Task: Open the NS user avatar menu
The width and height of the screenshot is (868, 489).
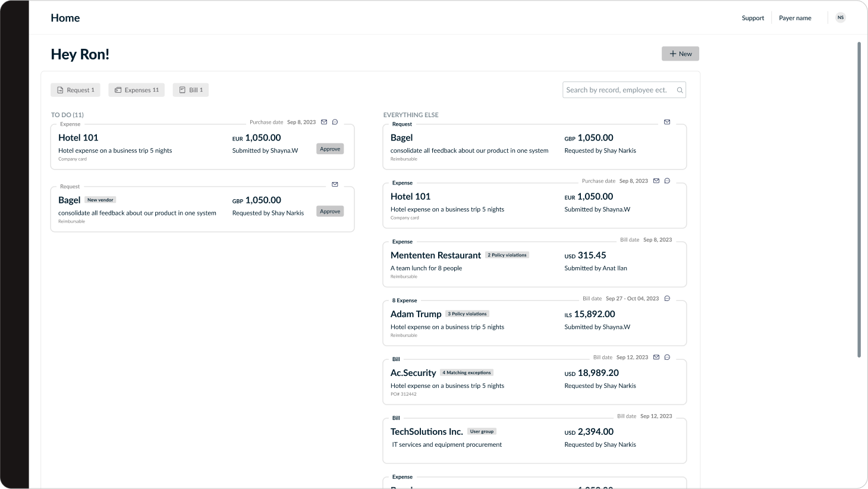Action: pos(840,18)
